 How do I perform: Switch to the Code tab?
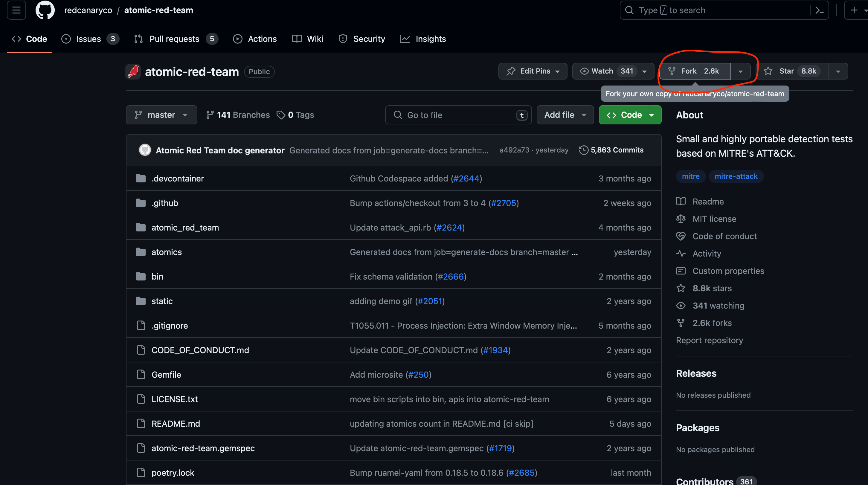click(29, 39)
